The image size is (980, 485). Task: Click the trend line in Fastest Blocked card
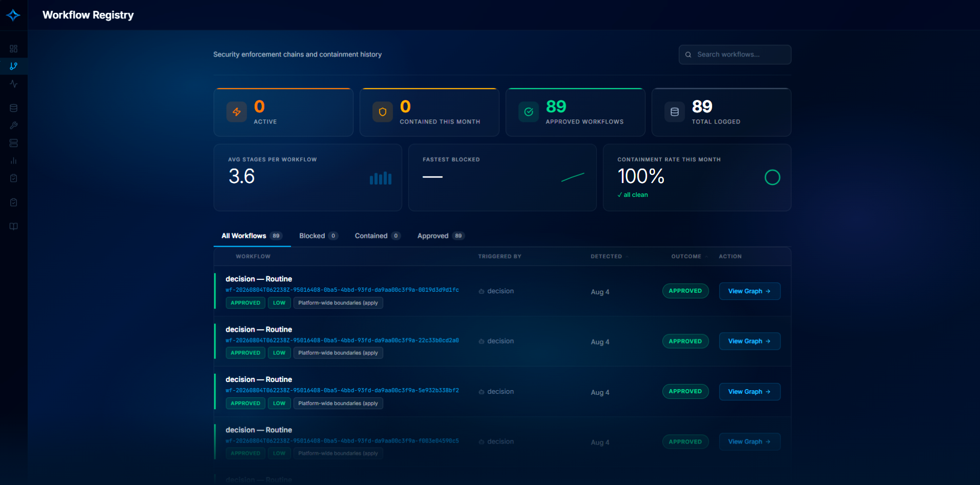click(573, 177)
